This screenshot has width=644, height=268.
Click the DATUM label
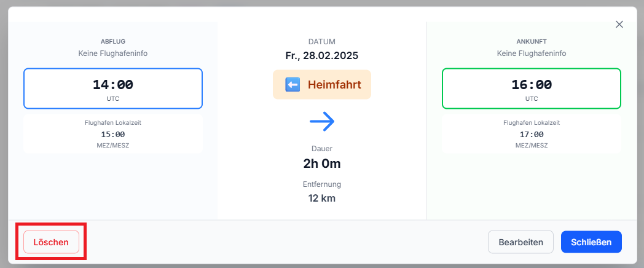pyautogui.click(x=322, y=42)
